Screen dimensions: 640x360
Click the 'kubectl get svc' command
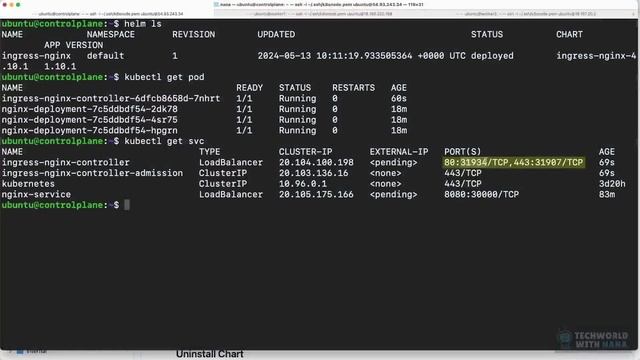164,141
